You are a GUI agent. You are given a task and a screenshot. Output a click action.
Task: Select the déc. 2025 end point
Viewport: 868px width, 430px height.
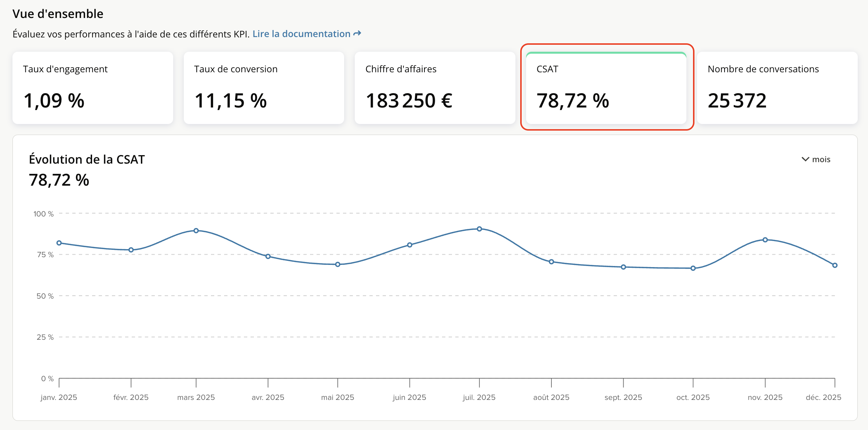(x=835, y=265)
